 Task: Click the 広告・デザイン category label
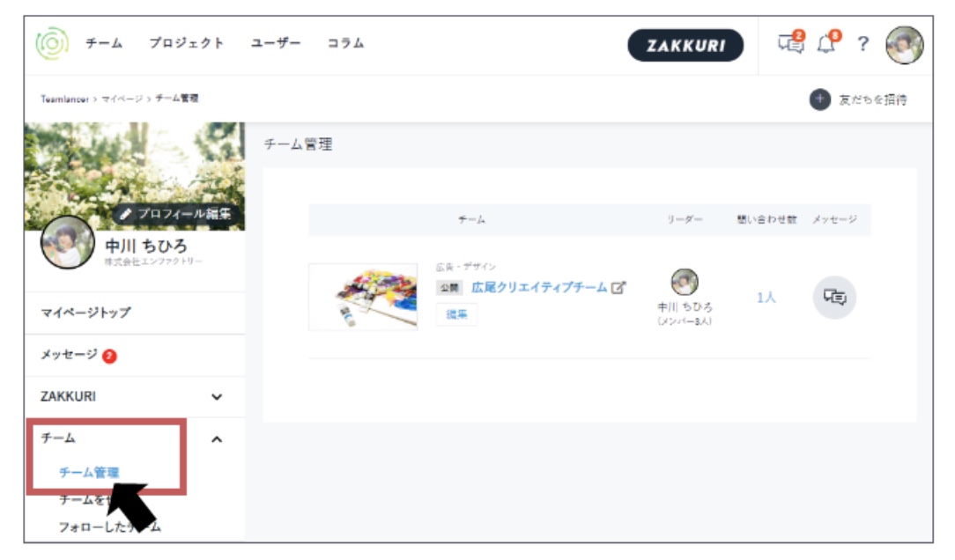466,267
